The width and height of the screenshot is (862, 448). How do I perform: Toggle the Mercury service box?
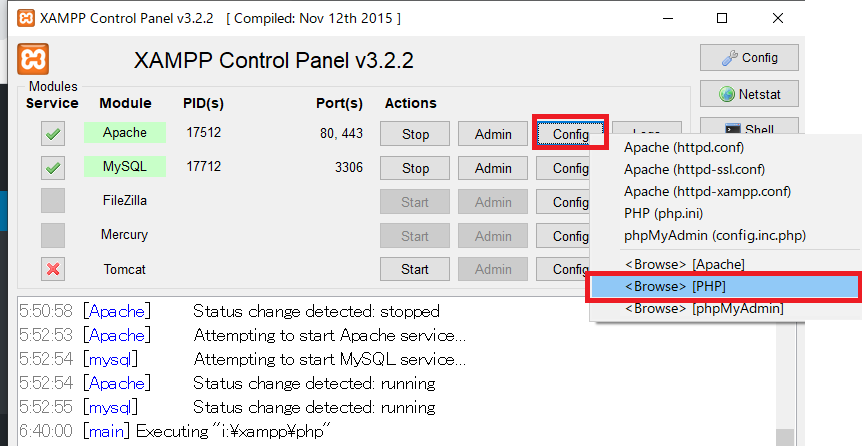[x=53, y=235]
